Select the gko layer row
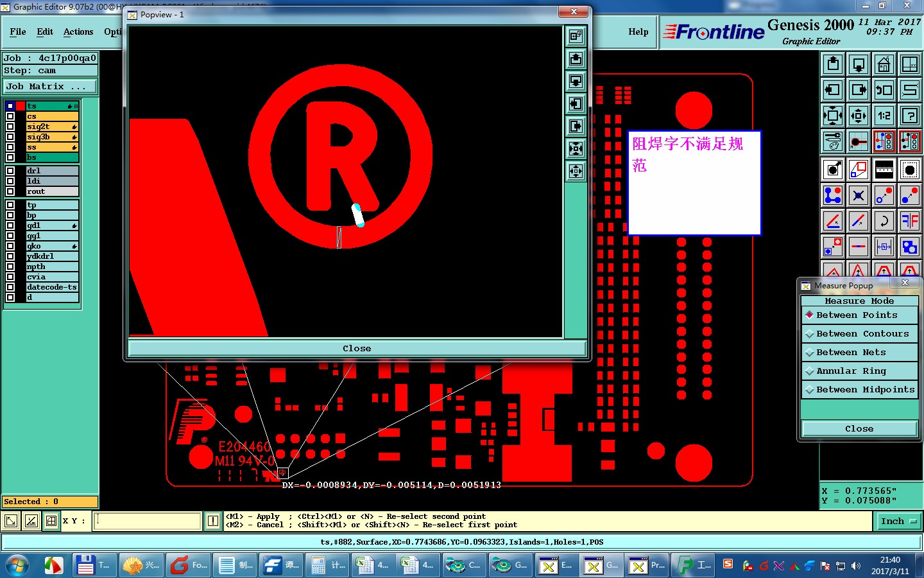 53,246
